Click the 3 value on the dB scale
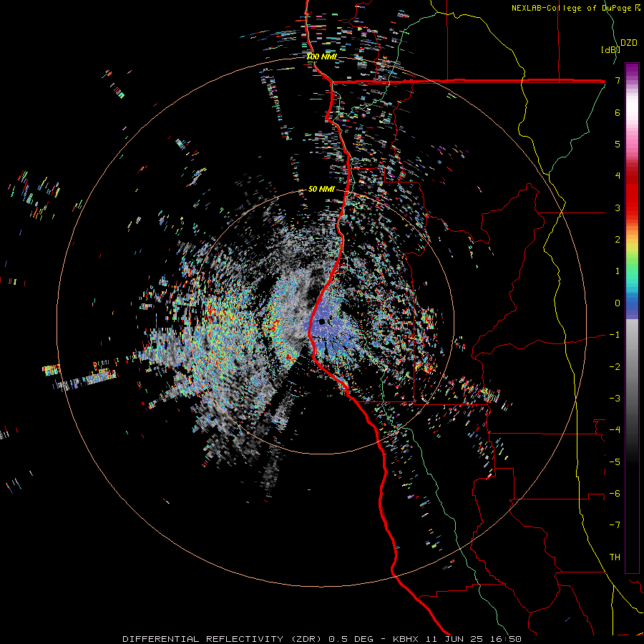The height and width of the screenshot is (644, 644). tap(618, 208)
